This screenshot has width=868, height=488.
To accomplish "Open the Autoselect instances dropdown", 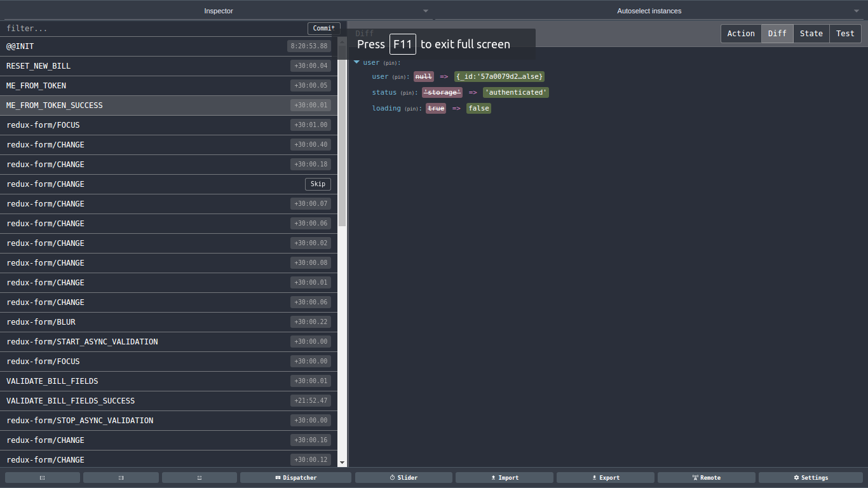I will pos(649,11).
